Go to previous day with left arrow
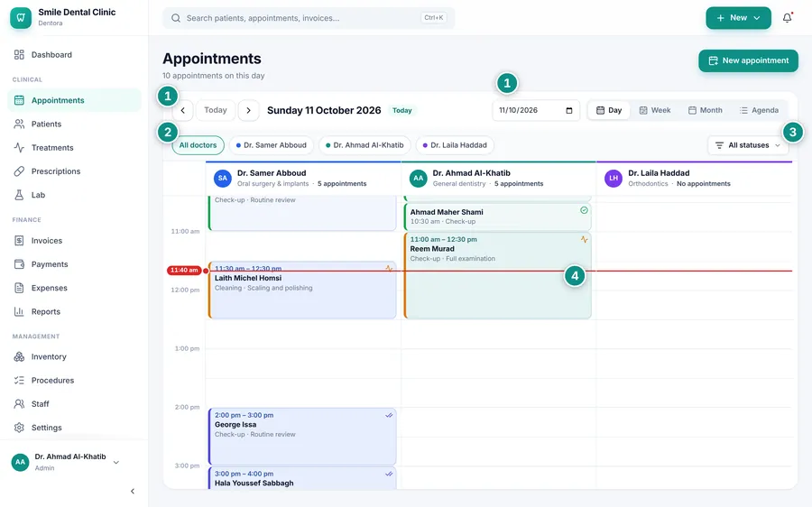Viewport: 812px width, 507px height. (183, 110)
